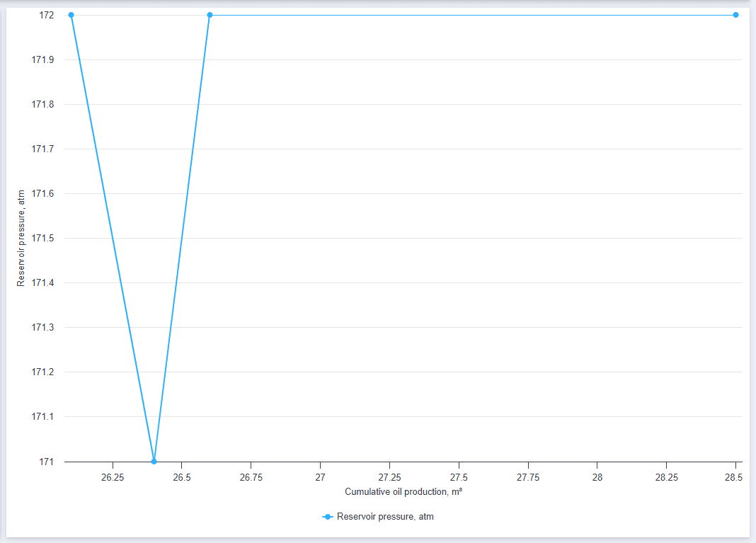Click y-axis label 171.6

(43, 193)
